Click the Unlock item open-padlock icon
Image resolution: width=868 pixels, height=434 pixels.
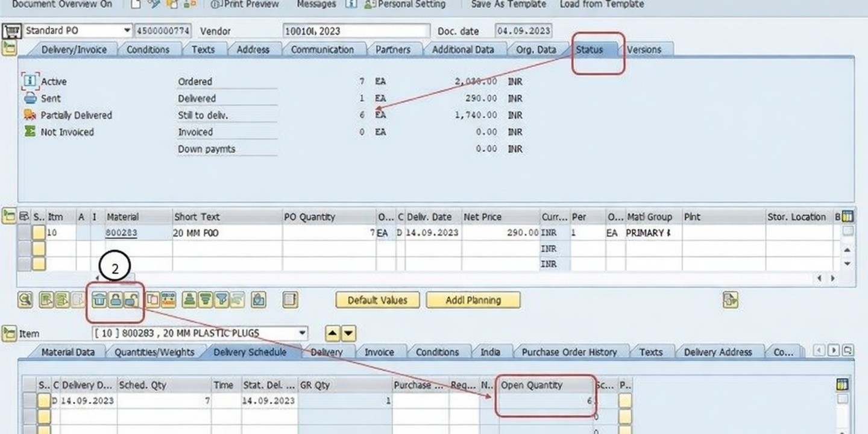[x=131, y=300]
